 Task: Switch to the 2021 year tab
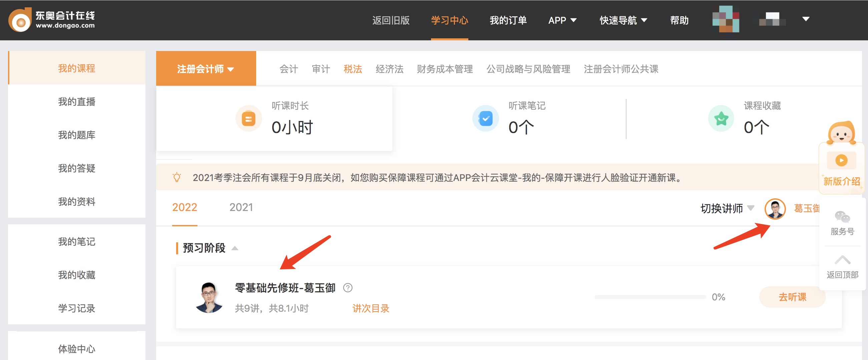pyautogui.click(x=241, y=207)
